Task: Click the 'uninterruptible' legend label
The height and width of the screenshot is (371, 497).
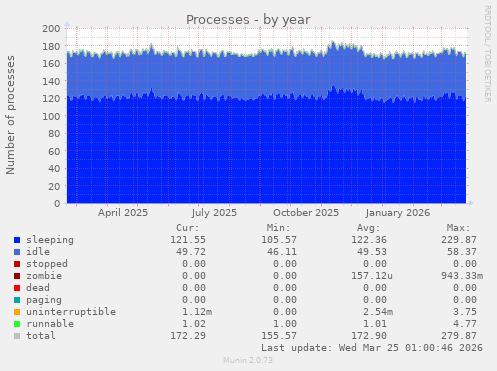Action: point(71,312)
